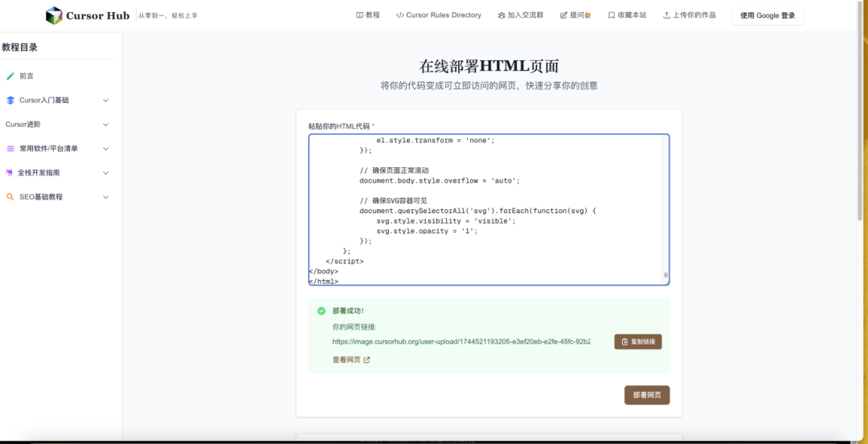
Task: Click the purple list icon beside 常用软件/平台清单
Action: (10, 149)
